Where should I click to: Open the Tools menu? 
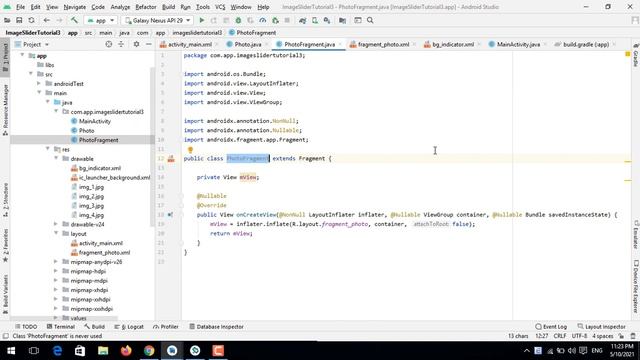tap(202, 7)
